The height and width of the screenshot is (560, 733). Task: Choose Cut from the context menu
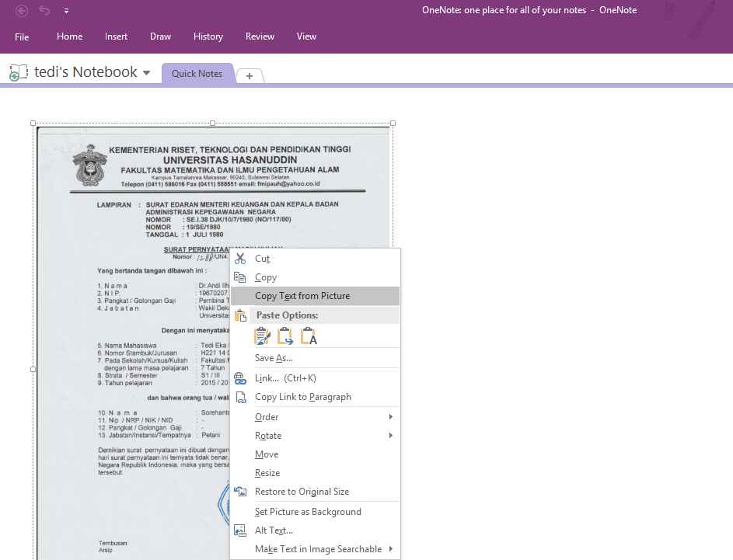click(x=262, y=259)
